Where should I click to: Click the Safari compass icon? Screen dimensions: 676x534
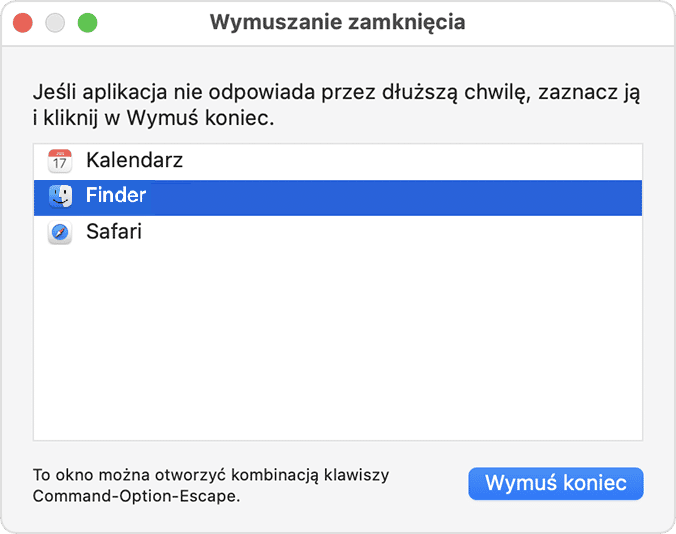60,233
